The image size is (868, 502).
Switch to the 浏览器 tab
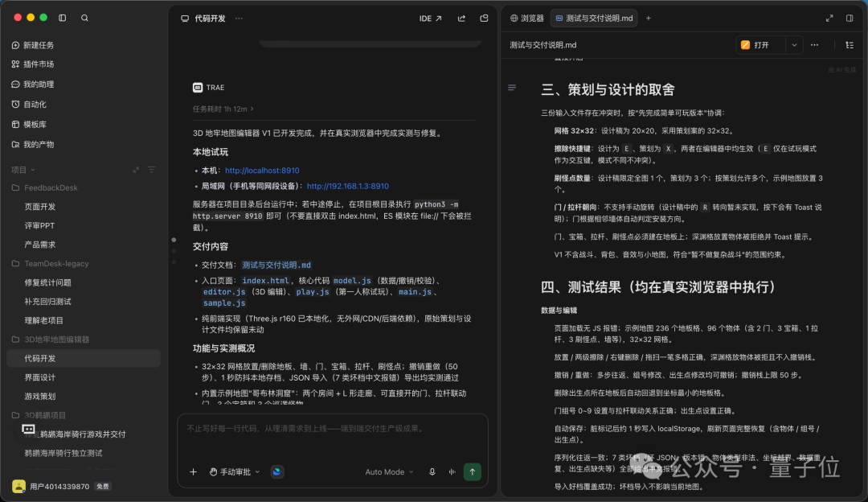tap(527, 19)
